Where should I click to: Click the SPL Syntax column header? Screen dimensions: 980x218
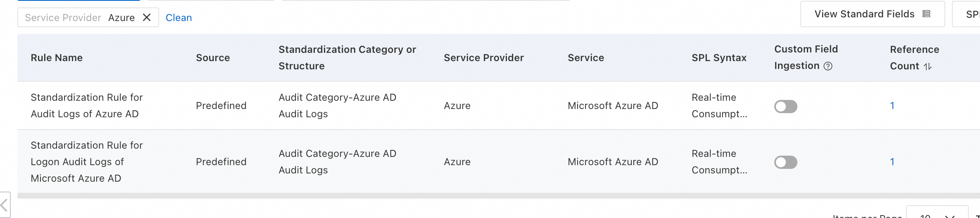coord(719,58)
